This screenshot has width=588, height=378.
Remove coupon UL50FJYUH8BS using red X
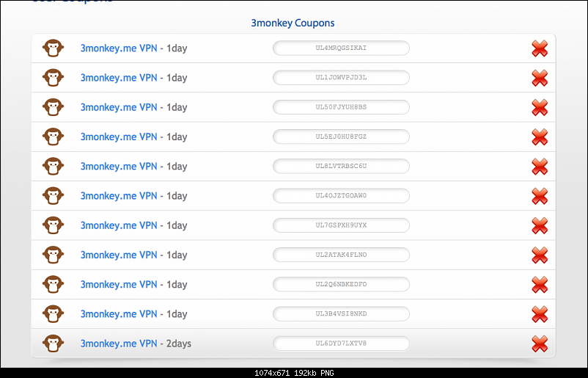[540, 107]
